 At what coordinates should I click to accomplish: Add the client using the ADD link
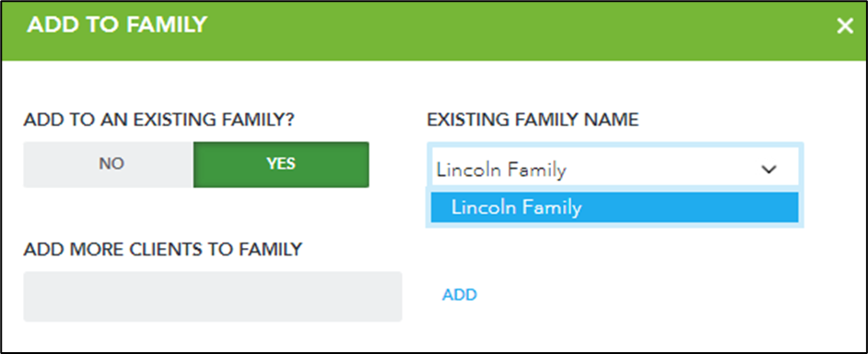(460, 295)
